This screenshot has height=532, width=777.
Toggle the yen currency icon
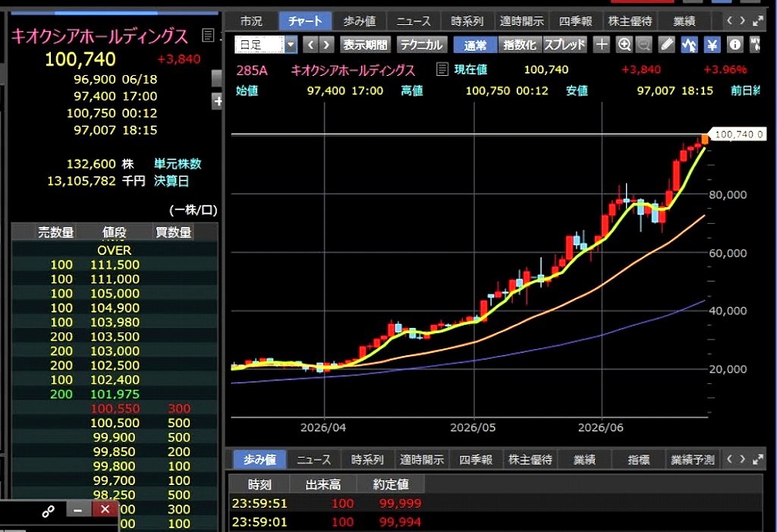click(x=712, y=45)
